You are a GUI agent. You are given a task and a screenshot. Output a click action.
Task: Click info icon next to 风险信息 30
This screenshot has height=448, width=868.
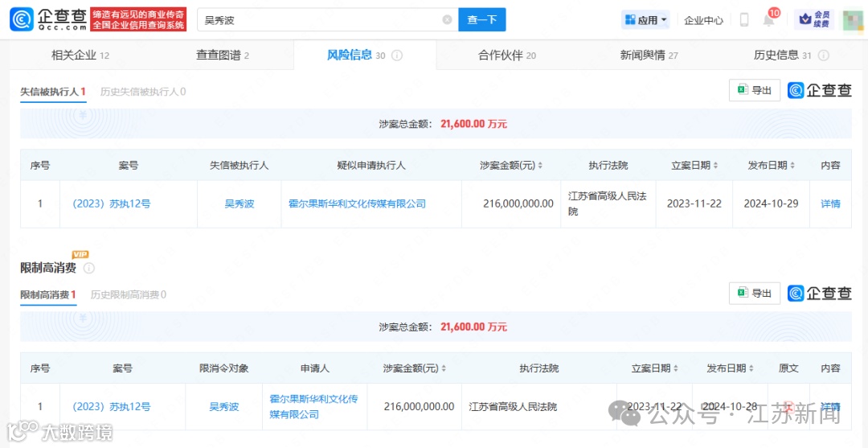pyautogui.click(x=396, y=55)
